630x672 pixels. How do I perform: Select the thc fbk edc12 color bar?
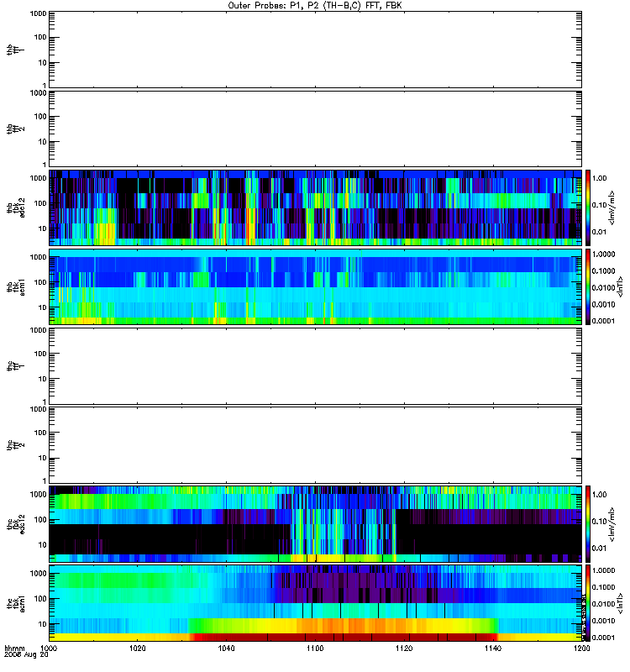(588, 523)
